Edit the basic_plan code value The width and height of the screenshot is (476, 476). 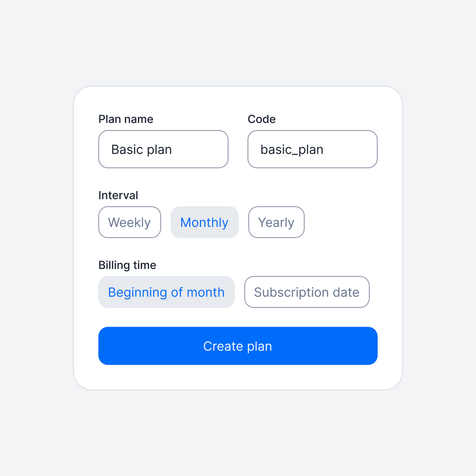pyautogui.click(x=312, y=149)
